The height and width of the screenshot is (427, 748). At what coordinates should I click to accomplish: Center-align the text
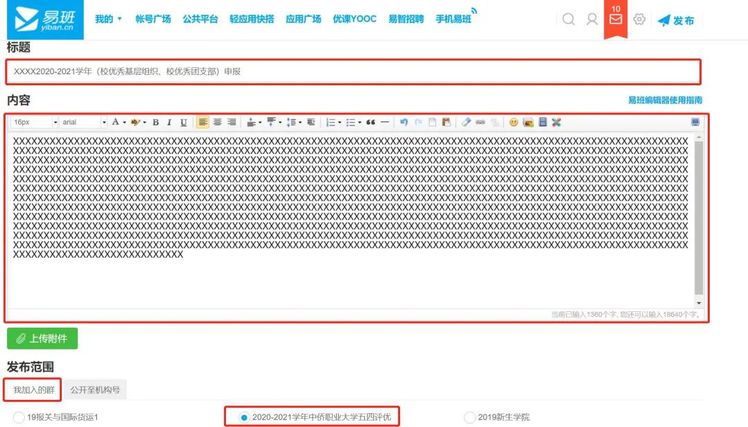click(x=217, y=122)
